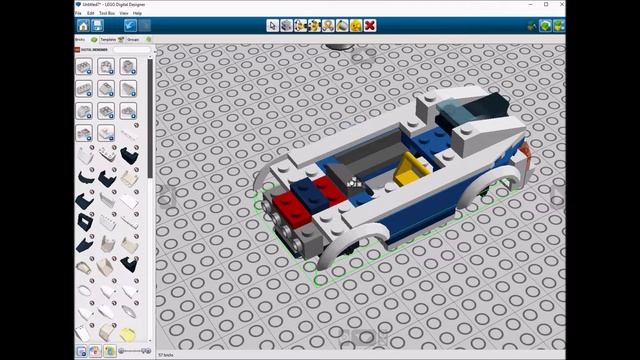Open the Help menu
Image resolution: width=640 pixels, height=360 pixels.
click(x=138, y=13)
